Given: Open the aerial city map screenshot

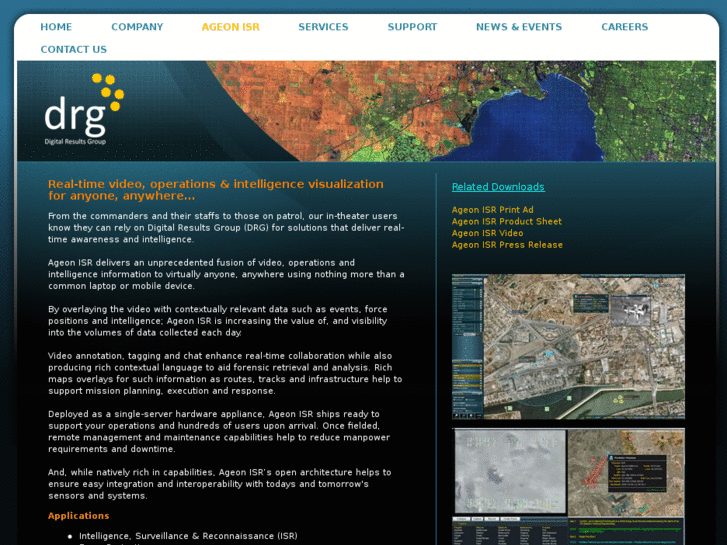Looking at the screenshot, I should click(568, 346).
